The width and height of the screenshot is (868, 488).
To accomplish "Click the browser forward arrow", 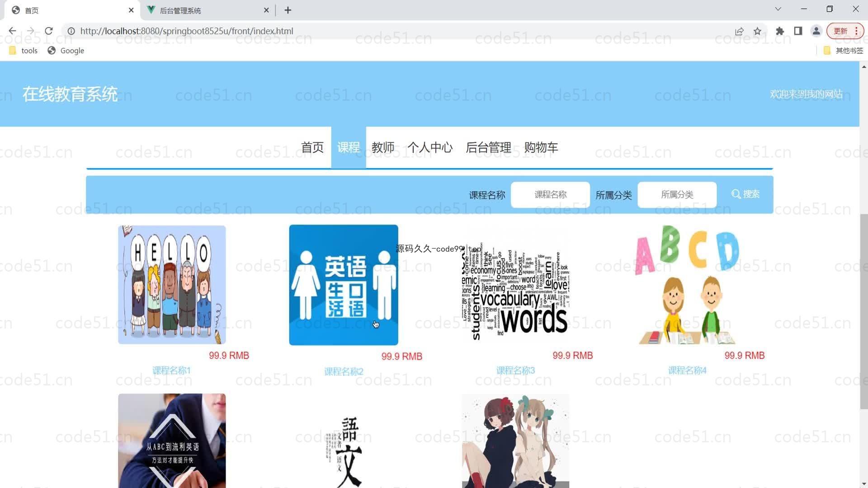I will (30, 31).
